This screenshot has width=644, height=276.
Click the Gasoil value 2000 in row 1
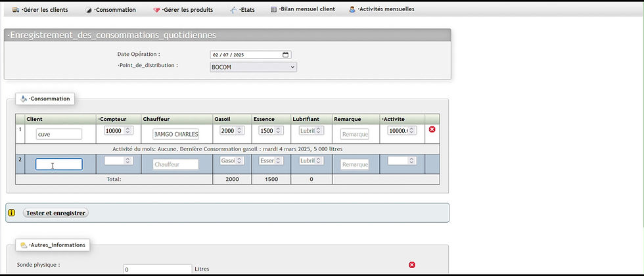coord(227,130)
